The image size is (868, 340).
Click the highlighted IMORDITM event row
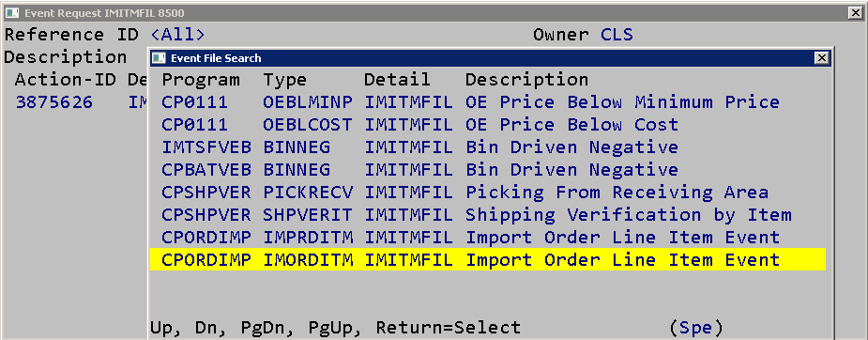[488, 260]
